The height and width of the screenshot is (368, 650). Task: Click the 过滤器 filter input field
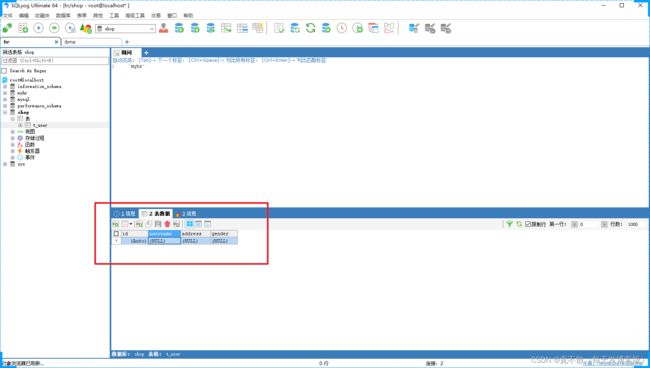coord(55,61)
